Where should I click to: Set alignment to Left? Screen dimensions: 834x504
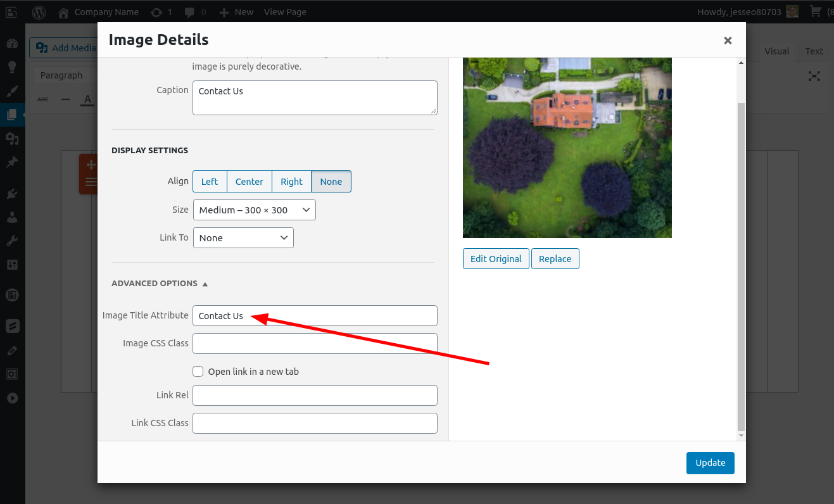tap(210, 182)
